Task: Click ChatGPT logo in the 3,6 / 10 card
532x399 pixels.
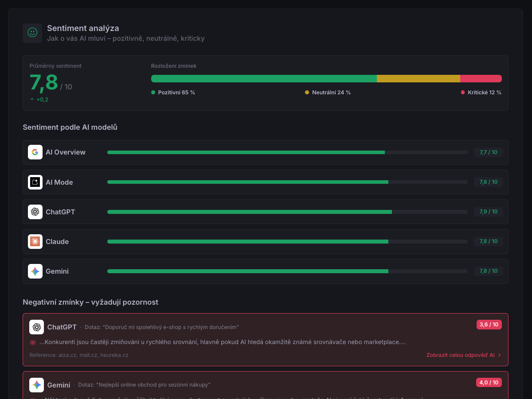Action: click(36, 327)
